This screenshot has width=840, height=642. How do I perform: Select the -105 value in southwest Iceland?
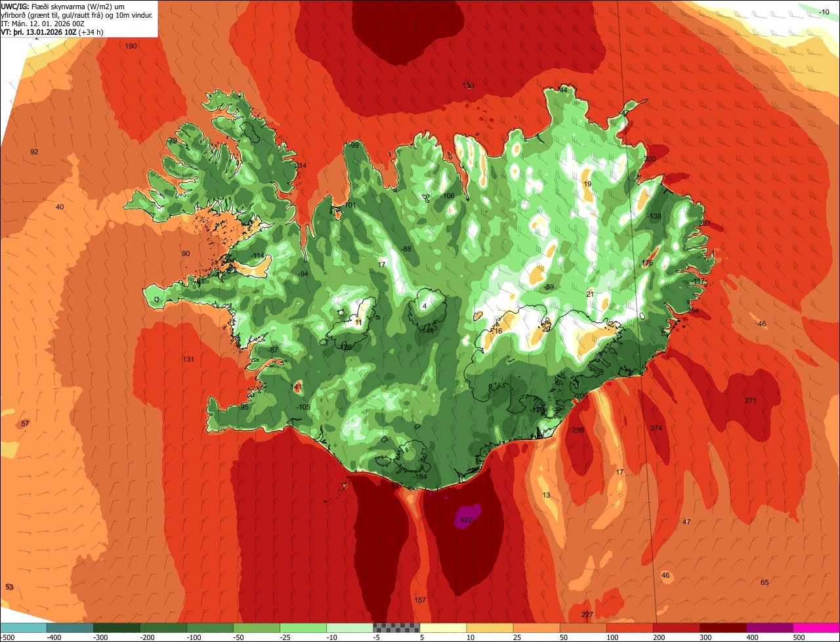click(303, 407)
